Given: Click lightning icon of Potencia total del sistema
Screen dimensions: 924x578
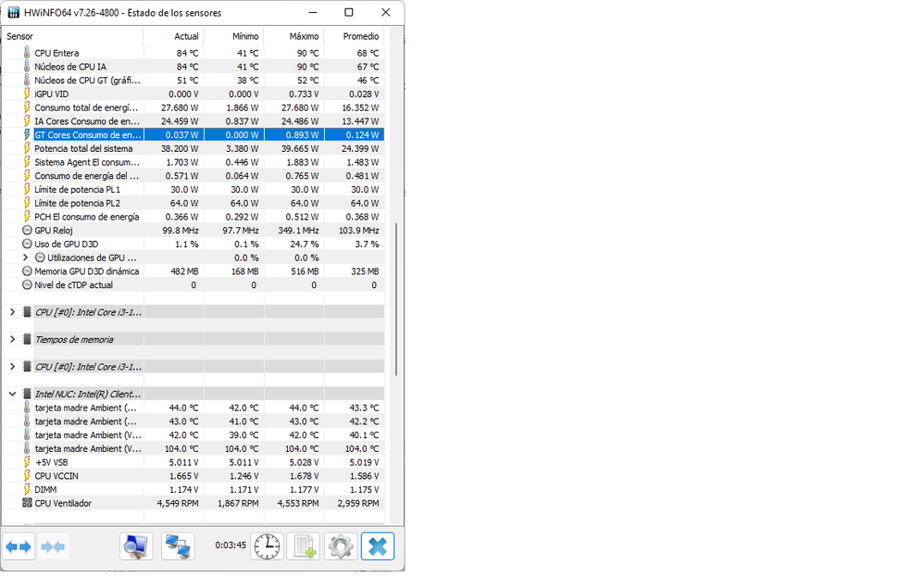Looking at the screenshot, I should point(27,148).
